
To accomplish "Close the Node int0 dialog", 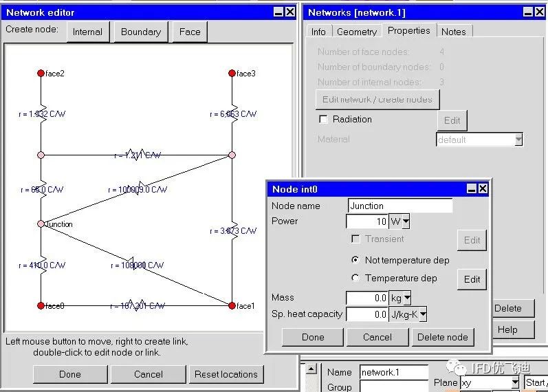I will point(483,189).
